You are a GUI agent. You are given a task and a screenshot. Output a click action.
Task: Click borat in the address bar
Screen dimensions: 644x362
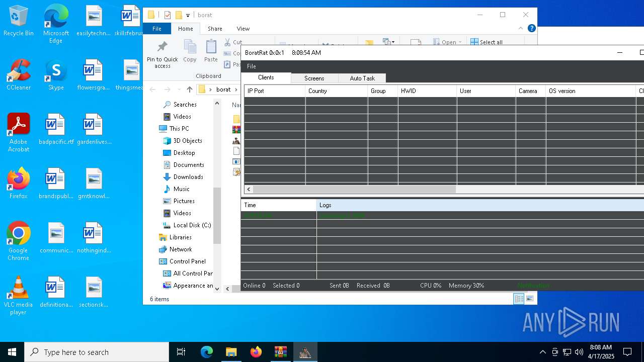coord(223,89)
